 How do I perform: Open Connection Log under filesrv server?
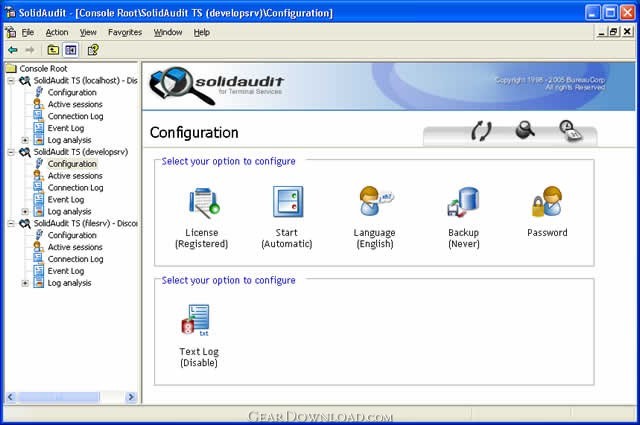(x=76, y=259)
